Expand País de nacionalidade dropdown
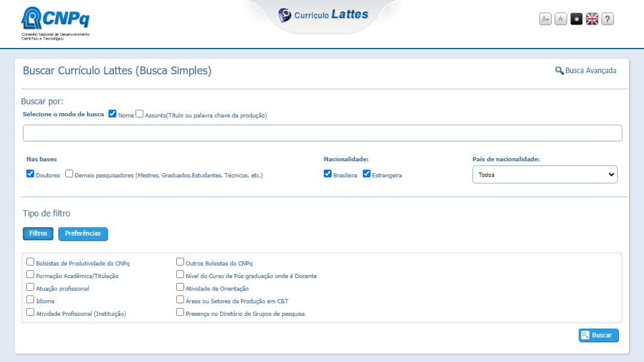 pyautogui.click(x=544, y=174)
